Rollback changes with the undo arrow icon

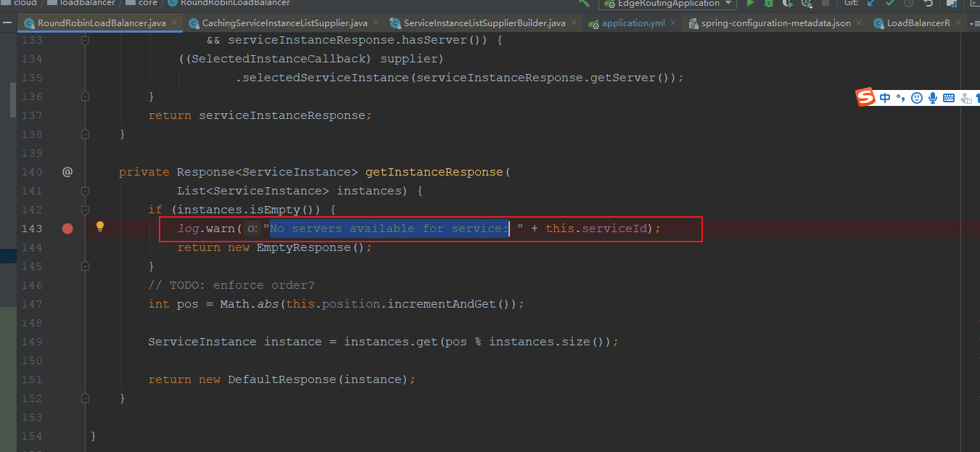928,3
